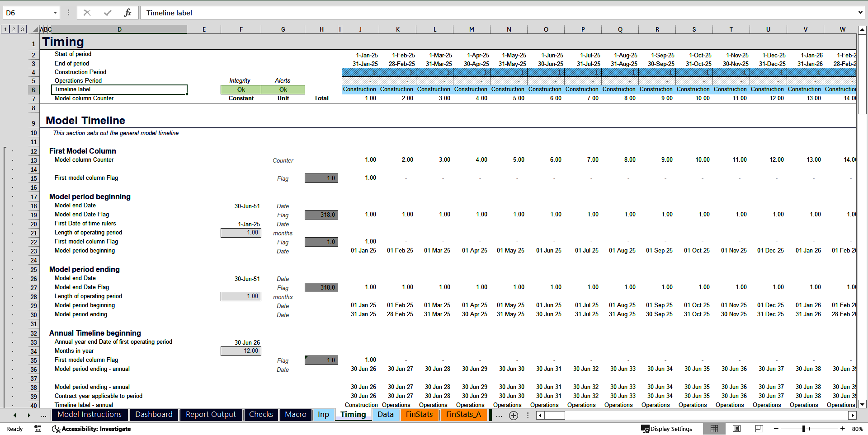Click the Select All triangle corner
This screenshot has height=435, width=868.
[x=35, y=29]
